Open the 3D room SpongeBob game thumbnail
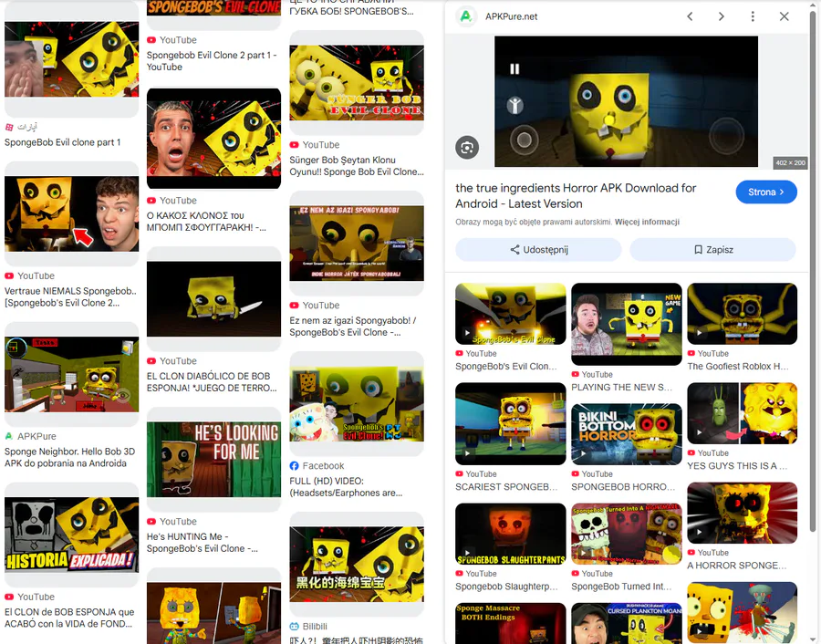This screenshot has width=821, height=644. pos(72,374)
